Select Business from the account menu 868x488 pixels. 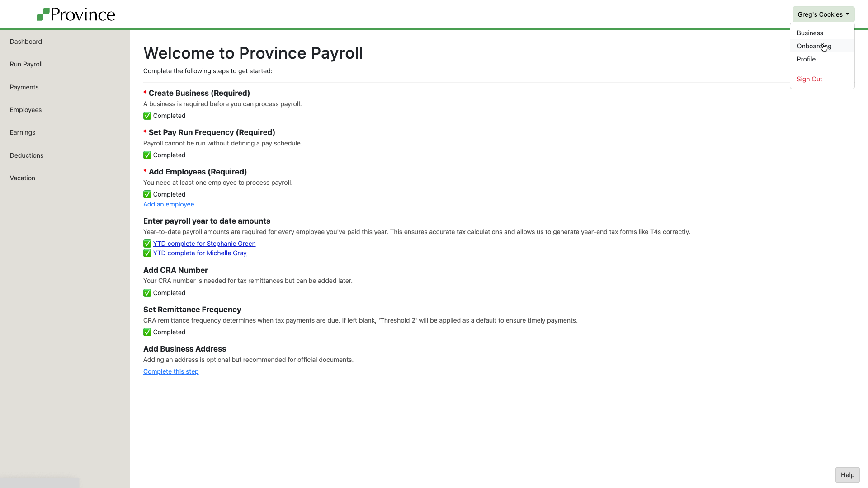point(810,33)
